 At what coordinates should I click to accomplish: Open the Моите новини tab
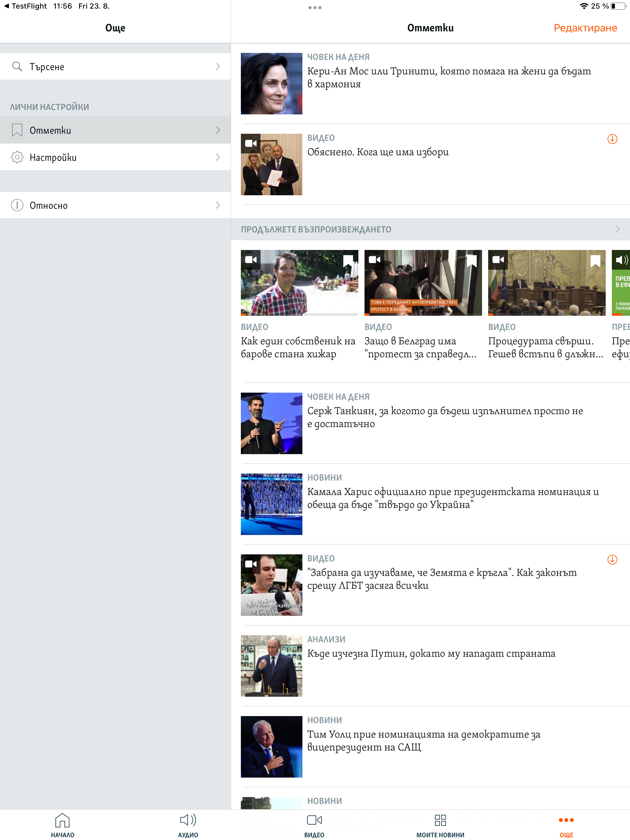[x=441, y=825]
